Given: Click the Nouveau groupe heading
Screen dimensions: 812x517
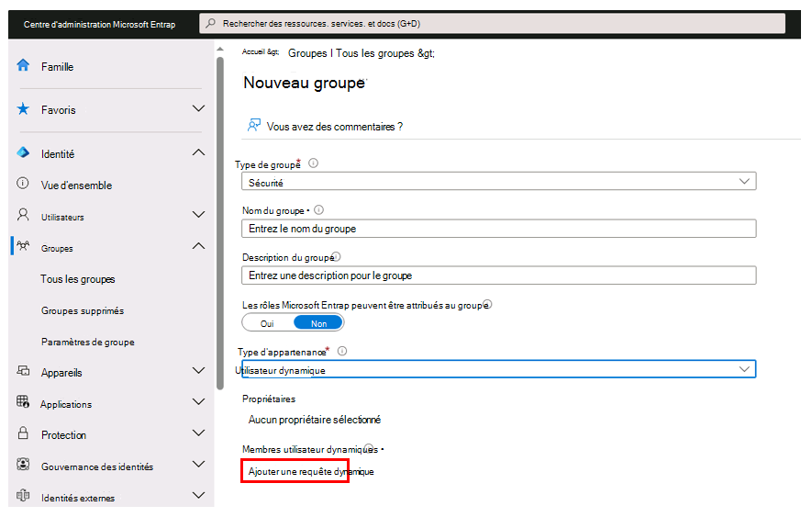Looking at the screenshot, I should pos(304,83).
